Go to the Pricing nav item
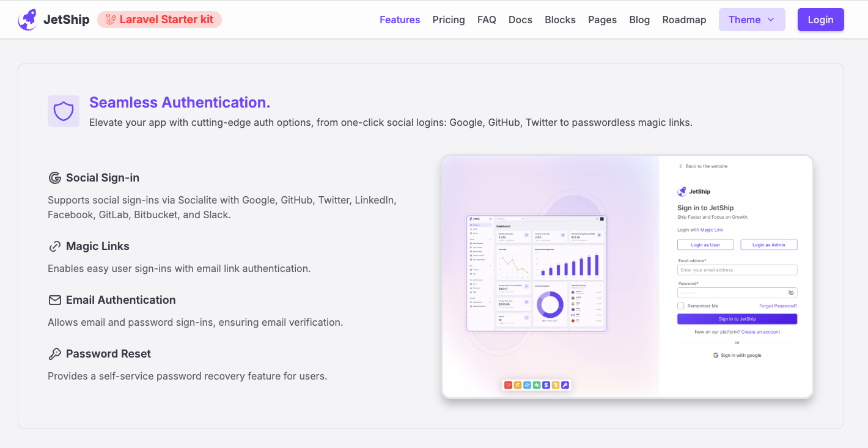This screenshot has width=868, height=448. click(449, 20)
